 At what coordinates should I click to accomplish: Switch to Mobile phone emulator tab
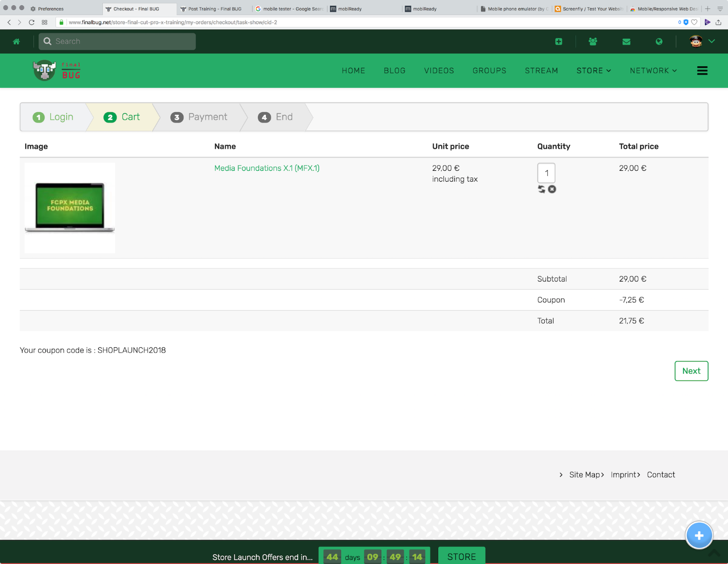click(514, 9)
